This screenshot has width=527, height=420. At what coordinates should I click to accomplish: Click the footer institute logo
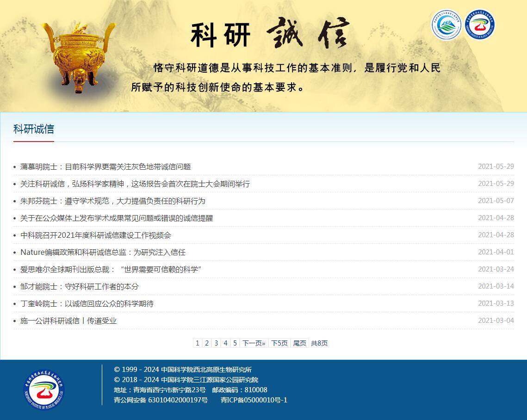tap(44, 391)
